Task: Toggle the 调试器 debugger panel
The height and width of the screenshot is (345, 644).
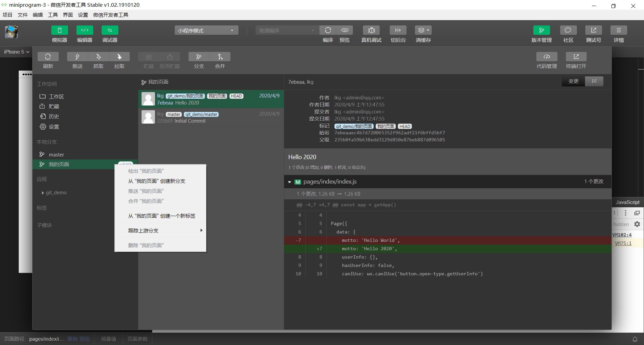Action: click(110, 30)
